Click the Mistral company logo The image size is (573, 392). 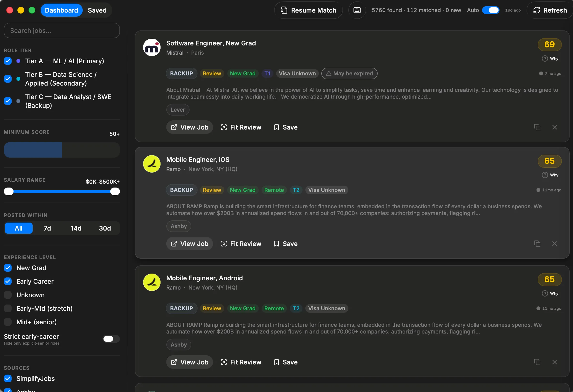coord(152,47)
